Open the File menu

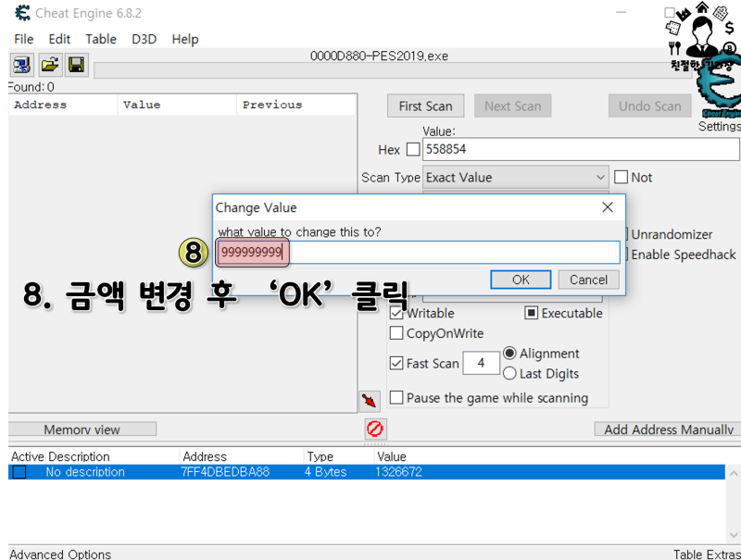coord(24,39)
